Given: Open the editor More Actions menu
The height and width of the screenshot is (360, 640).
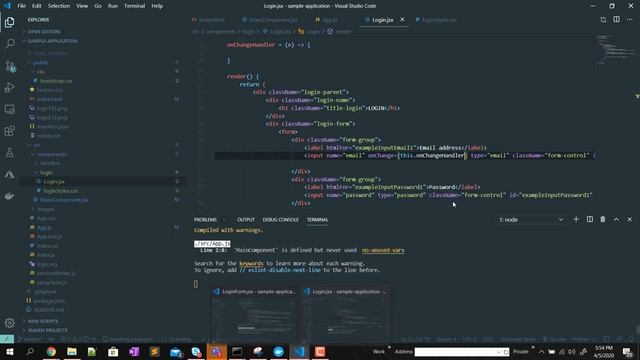Looking at the screenshot, I should (630, 19).
